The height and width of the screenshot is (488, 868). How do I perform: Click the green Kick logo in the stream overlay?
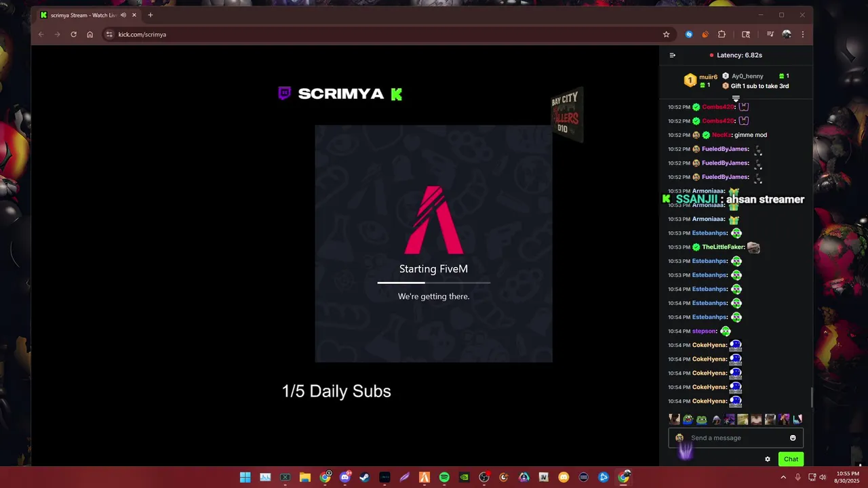click(x=397, y=94)
